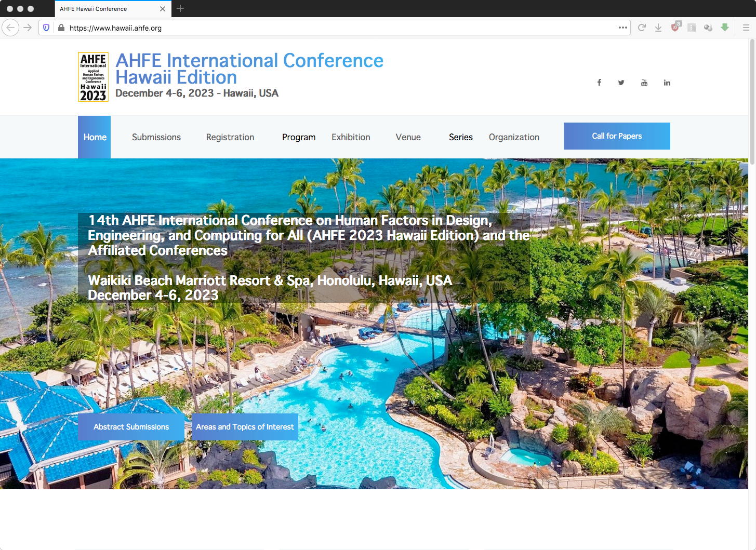Click the grey square extension icon
The image size is (756, 550).
(692, 28)
